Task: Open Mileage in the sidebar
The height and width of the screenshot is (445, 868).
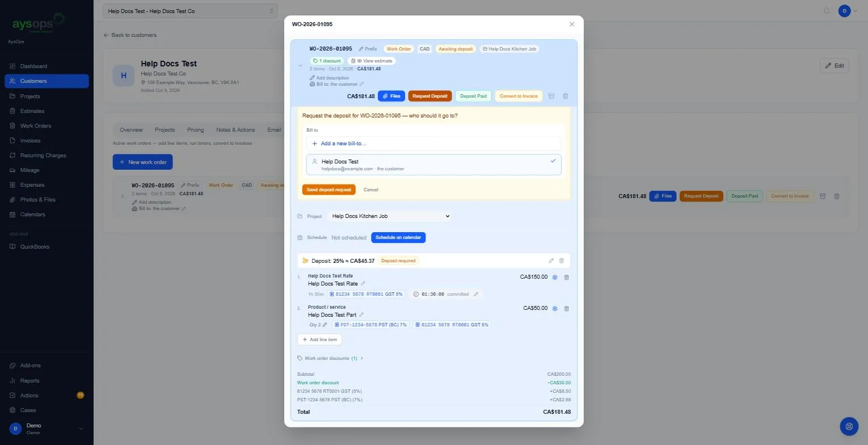Action: point(47,170)
